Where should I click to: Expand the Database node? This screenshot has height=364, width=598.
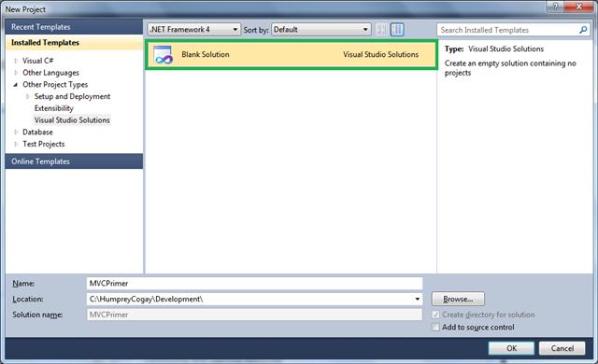click(16, 133)
